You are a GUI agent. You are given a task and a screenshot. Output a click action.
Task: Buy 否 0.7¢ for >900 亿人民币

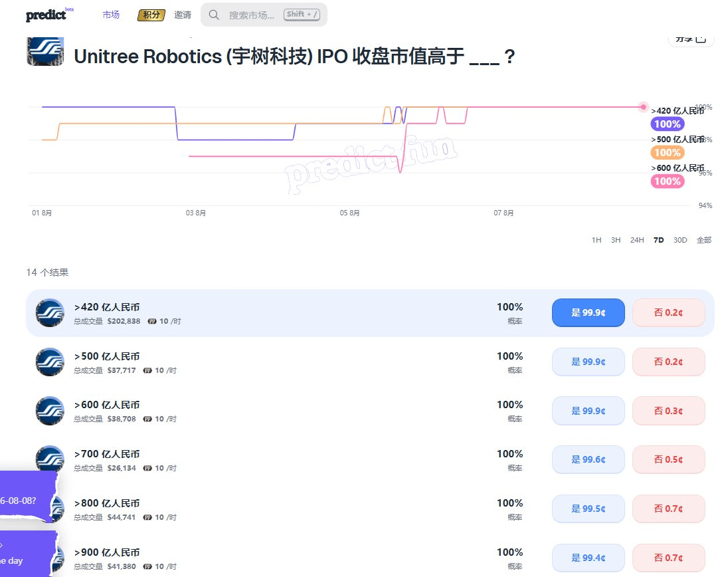[669, 558]
